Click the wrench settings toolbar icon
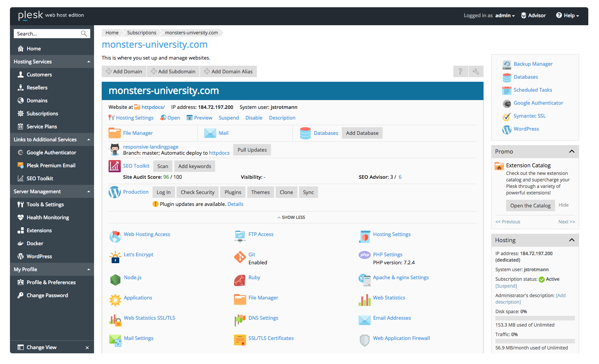The image size is (599, 364). [476, 71]
